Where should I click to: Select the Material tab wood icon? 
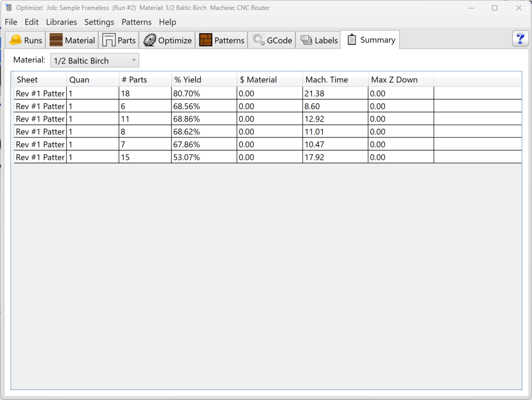point(56,40)
